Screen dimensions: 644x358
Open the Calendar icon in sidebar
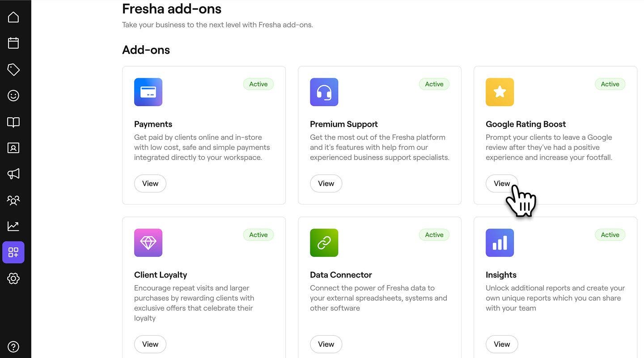pyautogui.click(x=13, y=43)
